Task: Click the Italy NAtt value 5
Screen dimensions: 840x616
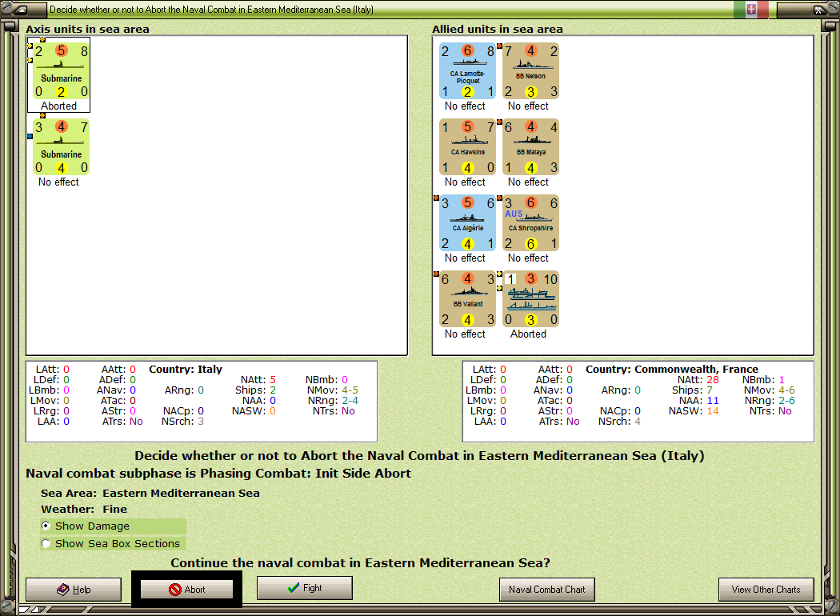Action: [273, 380]
